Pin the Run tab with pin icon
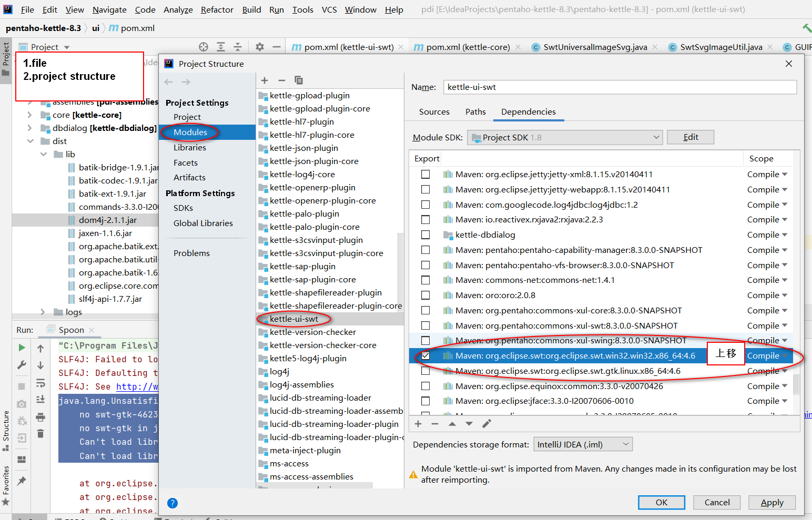The image size is (812, 520). pyautogui.click(x=22, y=481)
